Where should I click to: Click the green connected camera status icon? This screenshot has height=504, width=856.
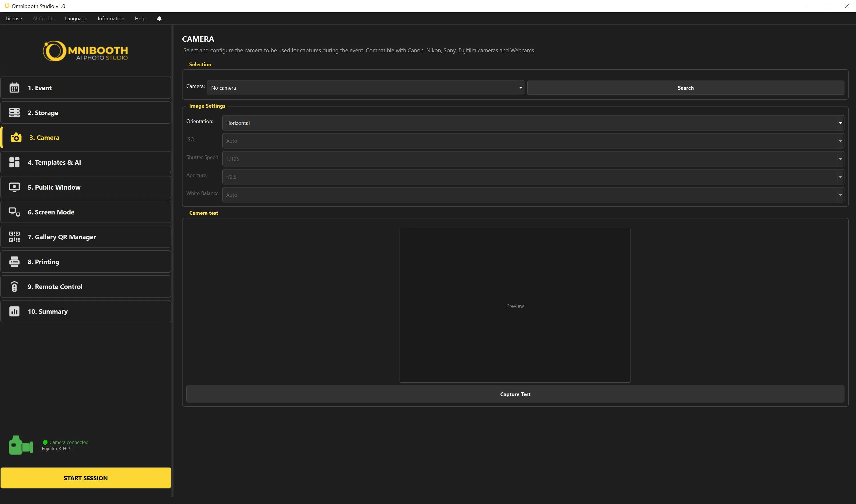[21, 445]
